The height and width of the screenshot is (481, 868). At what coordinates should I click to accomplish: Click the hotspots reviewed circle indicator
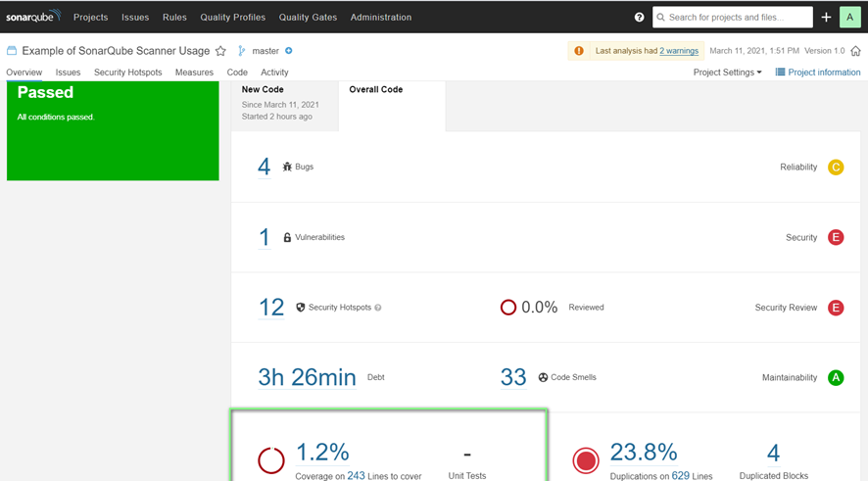point(508,308)
